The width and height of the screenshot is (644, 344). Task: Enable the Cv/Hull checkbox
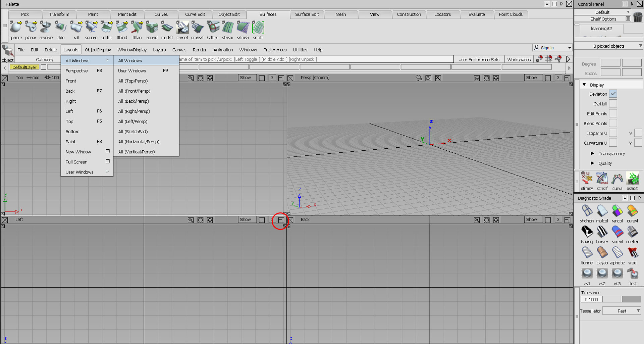pyautogui.click(x=613, y=104)
